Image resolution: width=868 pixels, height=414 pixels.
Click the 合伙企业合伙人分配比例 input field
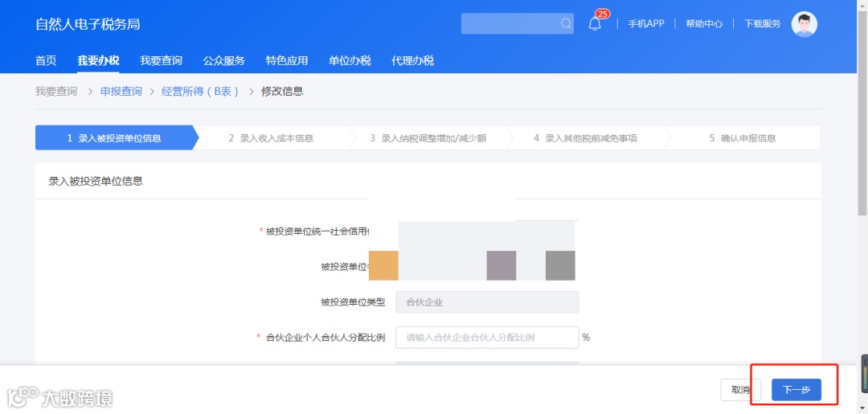click(x=487, y=337)
